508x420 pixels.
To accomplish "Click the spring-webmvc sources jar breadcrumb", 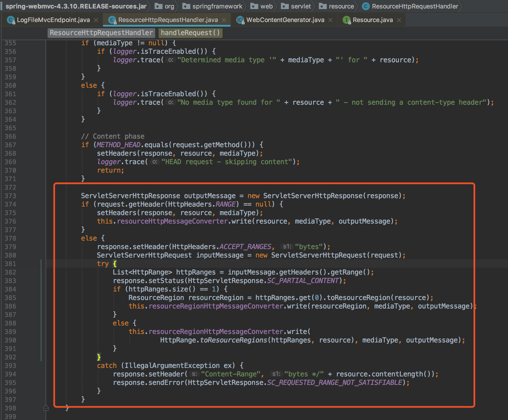I will coord(76,6).
